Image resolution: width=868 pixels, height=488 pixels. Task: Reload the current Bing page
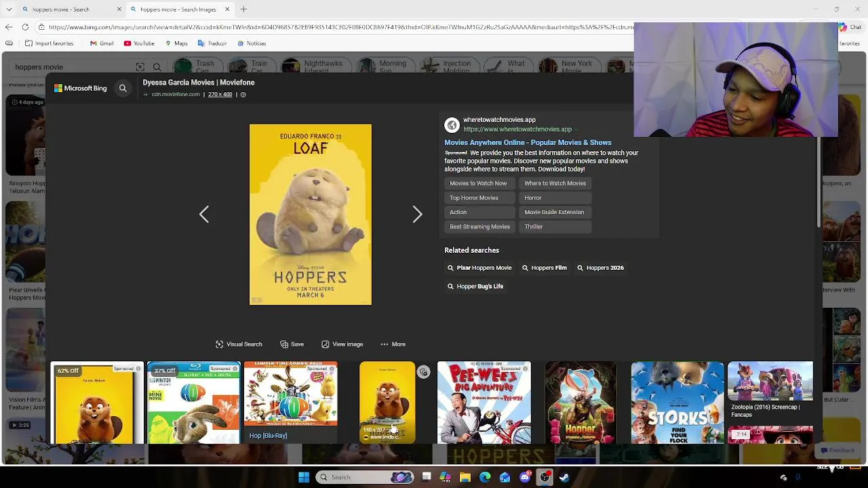click(25, 27)
